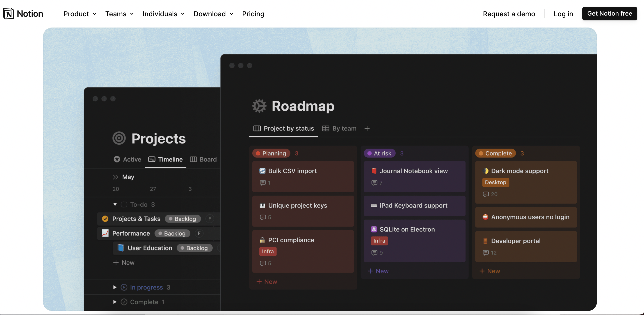
Task: Click the Developer portal door icon
Action: point(486,241)
